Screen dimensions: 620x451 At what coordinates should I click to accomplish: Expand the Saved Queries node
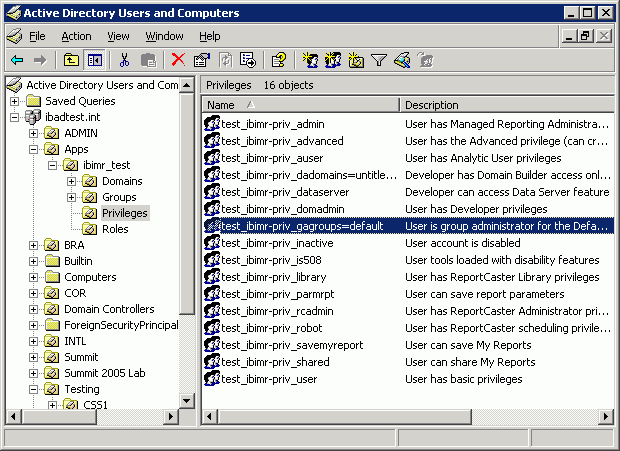click(x=14, y=101)
